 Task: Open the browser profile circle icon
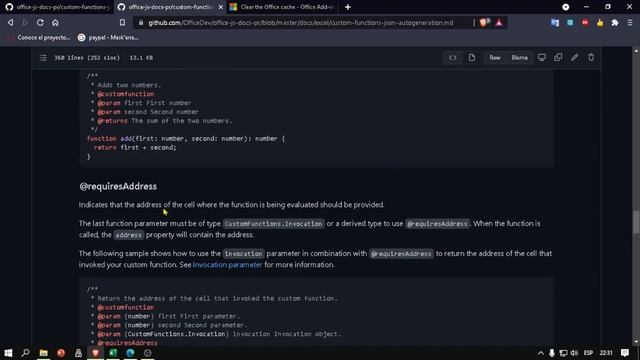click(566, 7)
